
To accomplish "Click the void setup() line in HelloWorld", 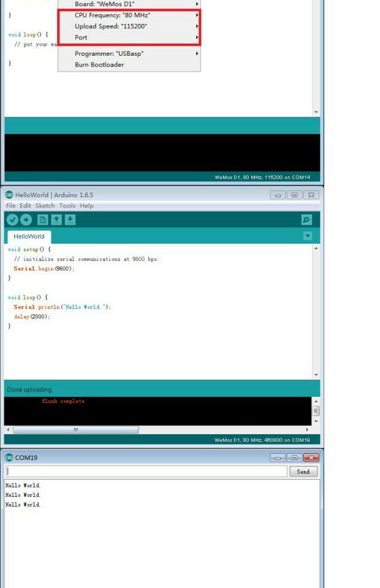I will point(29,249).
